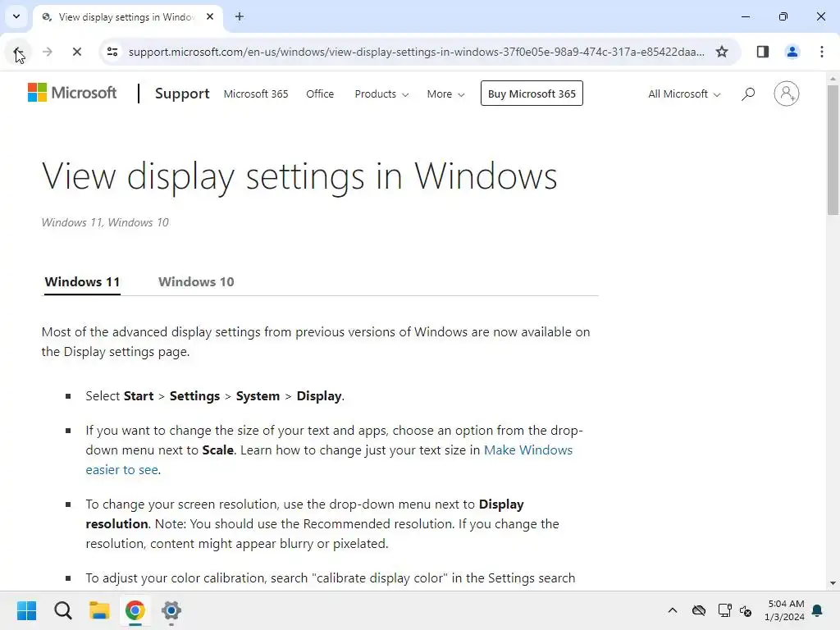Click the display/network tray icon
The image size is (840, 630).
pos(724,610)
